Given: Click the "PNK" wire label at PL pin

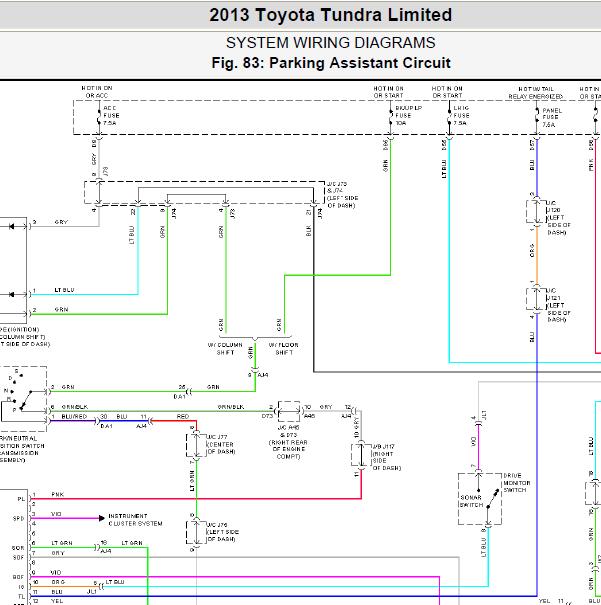Looking at the screenshot, I should point(57,494).
